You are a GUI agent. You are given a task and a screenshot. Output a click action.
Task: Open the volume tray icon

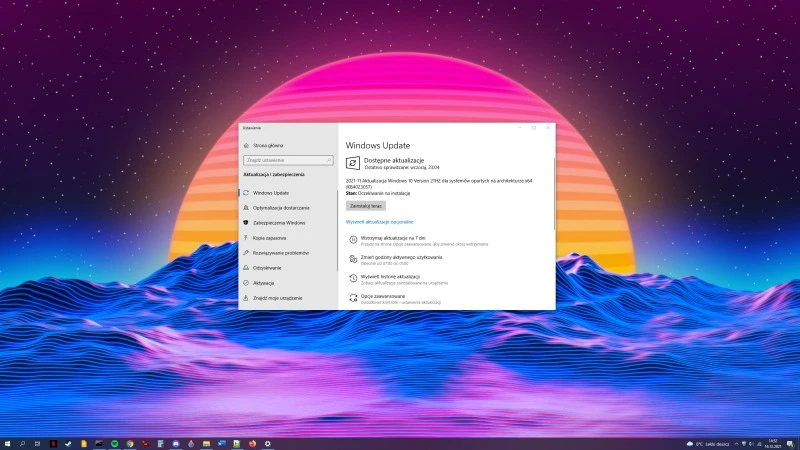[x=751, y=444]
